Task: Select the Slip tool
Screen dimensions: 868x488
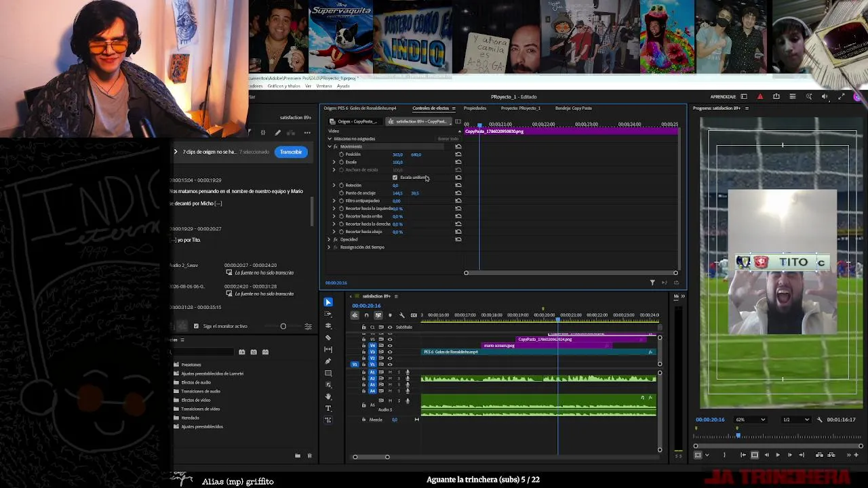Action: tap(328, 349)
